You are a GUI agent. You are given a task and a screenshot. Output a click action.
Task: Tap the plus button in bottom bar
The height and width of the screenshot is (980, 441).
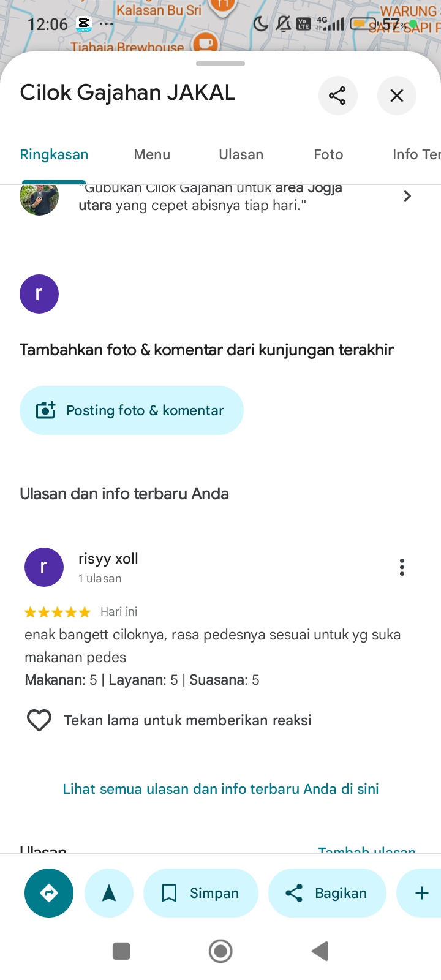click(421, 893)
